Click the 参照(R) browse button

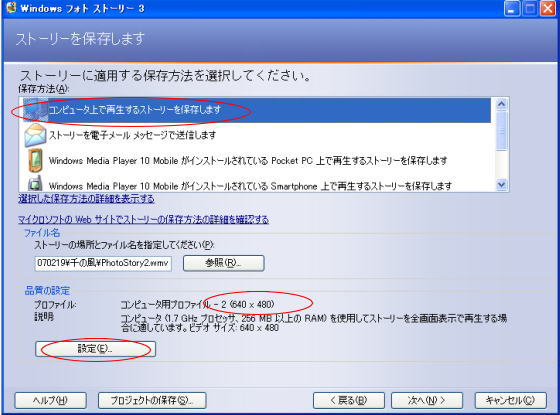(224, 263)
